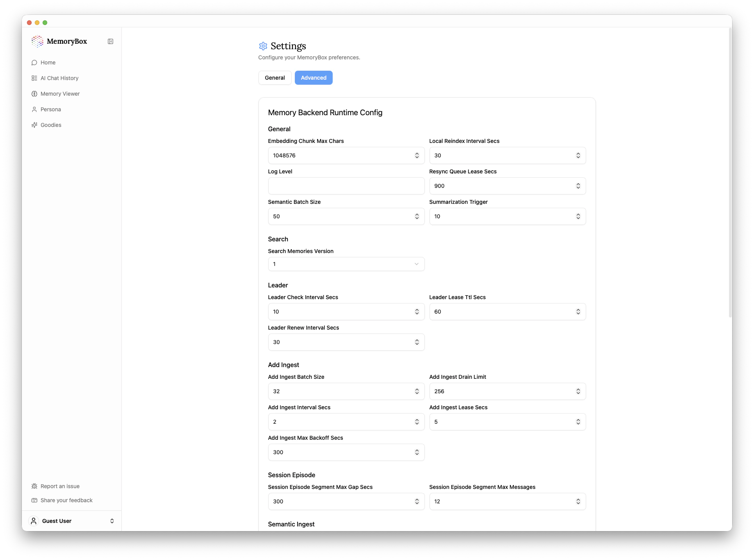Screen dimensions: 754x560
Task: Decrement the Semantic Batch Size value
Action: [x=417, y=218]
